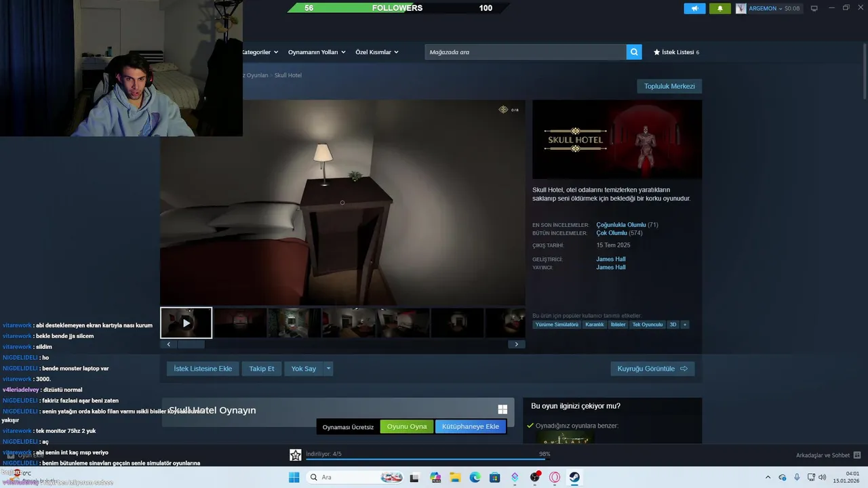This screenshot has height=488, width=868.
Task: Open File Explorer from taskbar
Action: (x=455, y=477)
